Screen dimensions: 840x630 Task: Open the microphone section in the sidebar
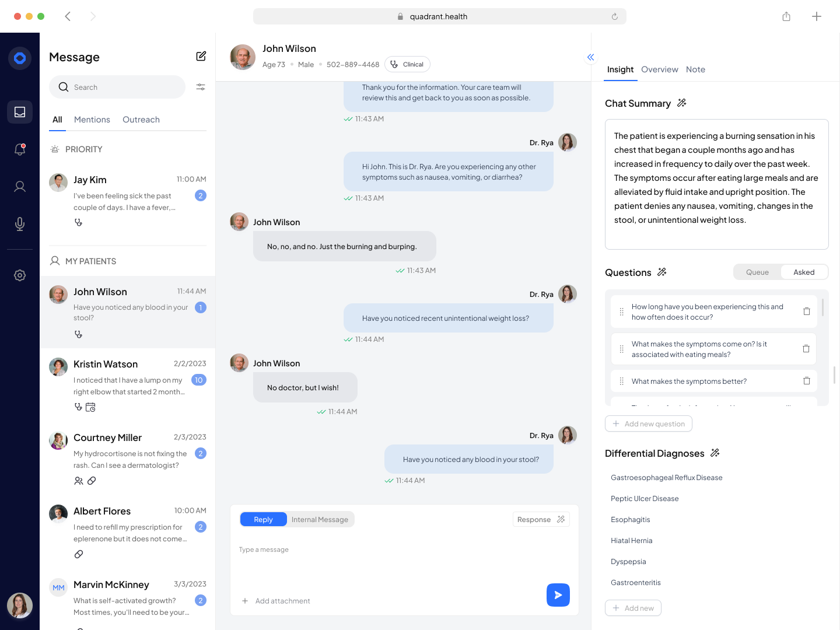pos(20,224)
